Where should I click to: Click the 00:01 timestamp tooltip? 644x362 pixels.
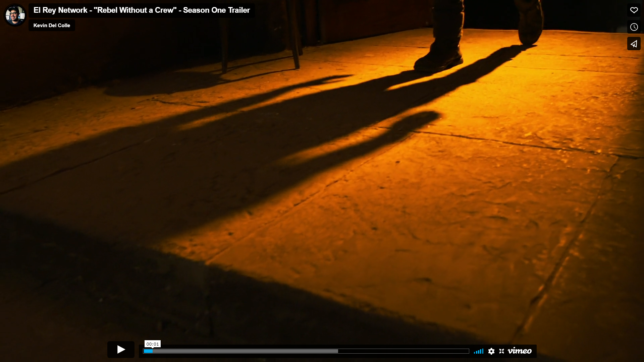pos(153,344)
